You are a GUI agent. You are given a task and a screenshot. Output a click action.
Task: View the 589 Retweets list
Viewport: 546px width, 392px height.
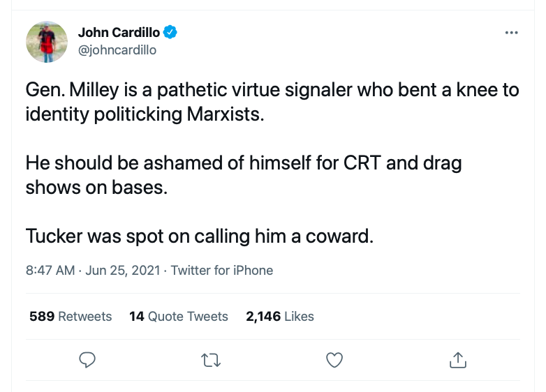[71, 316]
